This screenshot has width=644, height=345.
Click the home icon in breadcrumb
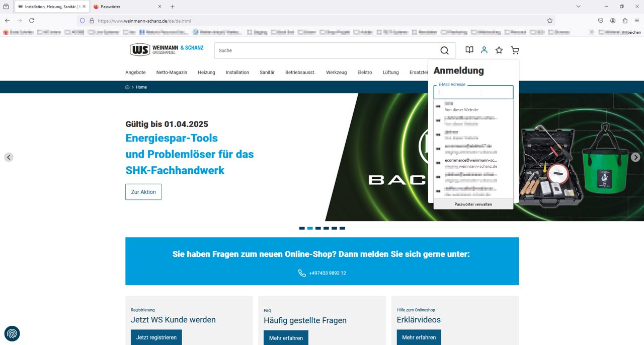point(127,87)
